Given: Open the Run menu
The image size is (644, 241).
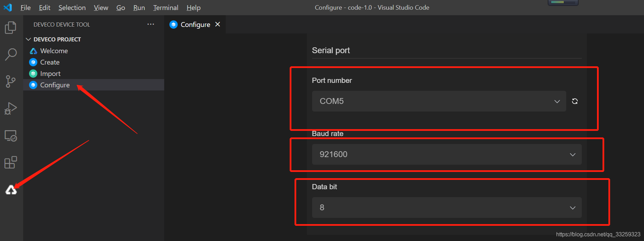Looking at the screenshot, I should click(139, 8).
